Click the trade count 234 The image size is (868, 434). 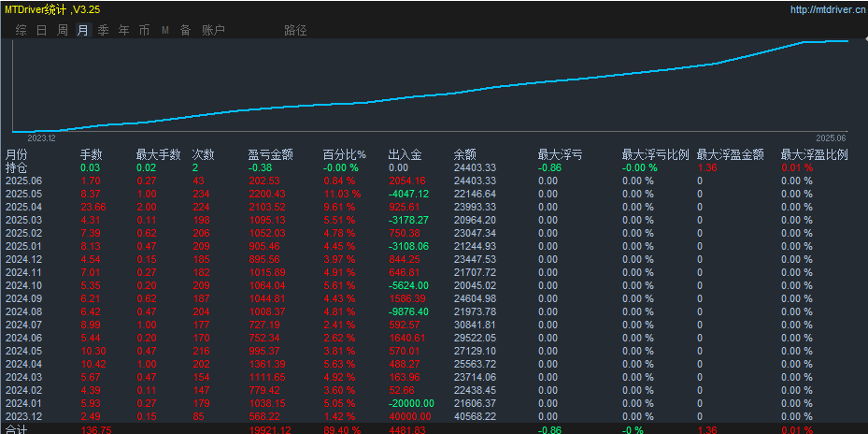coord(200,194)
